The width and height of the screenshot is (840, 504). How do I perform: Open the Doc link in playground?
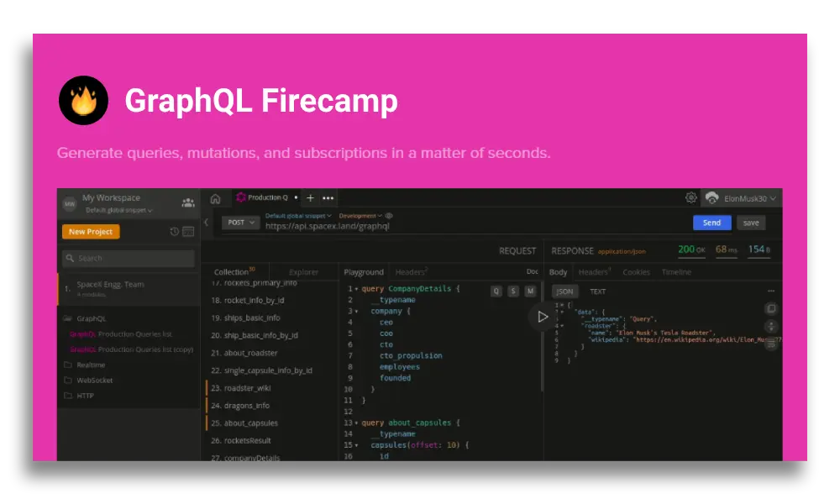(x=532, y=271)
